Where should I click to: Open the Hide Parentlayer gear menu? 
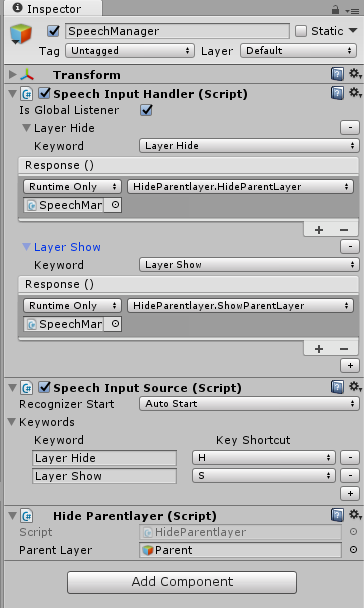pyautogui.click(x=355, y=515)
